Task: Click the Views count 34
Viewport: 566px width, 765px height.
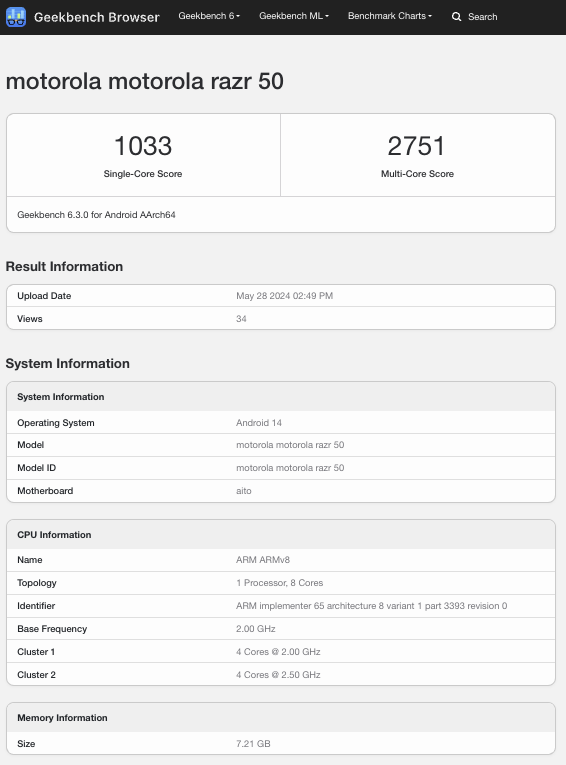Action: [241, 319]
